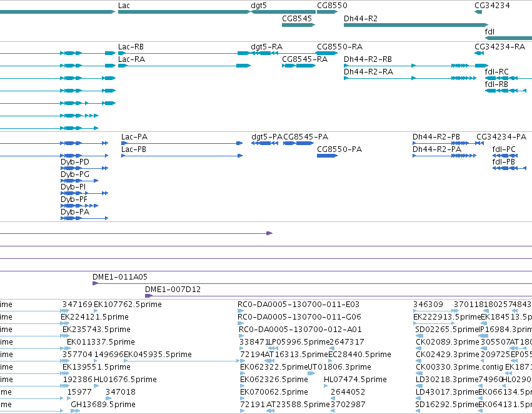Click the Dh44-R2-RB transcript label
The height and width of the screenshot is (414, 532).
[368, 59]
